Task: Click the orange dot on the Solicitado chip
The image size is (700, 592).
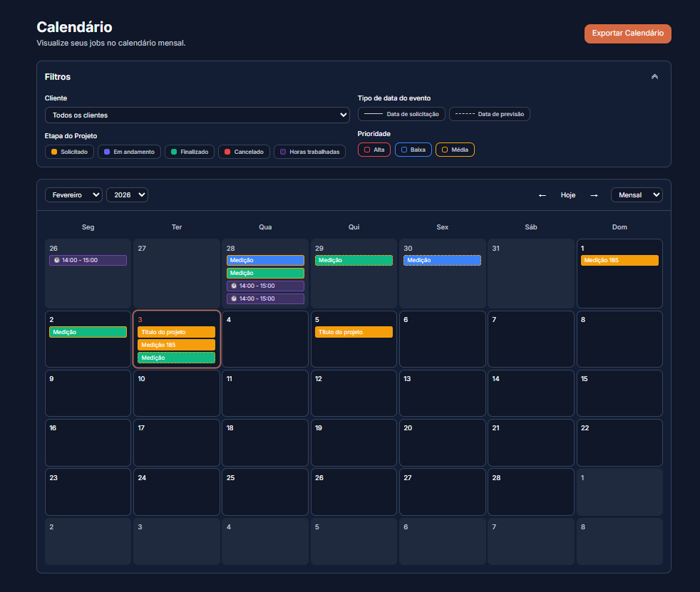Action: 53,151
